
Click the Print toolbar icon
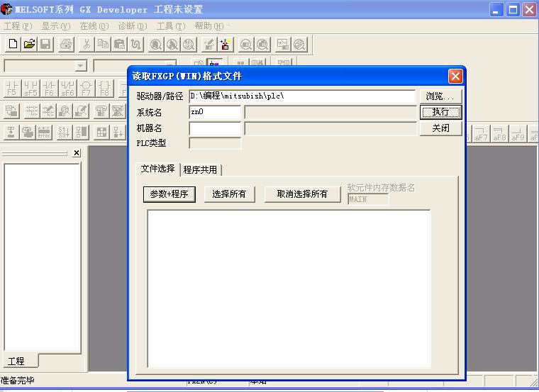pos(66,44)
